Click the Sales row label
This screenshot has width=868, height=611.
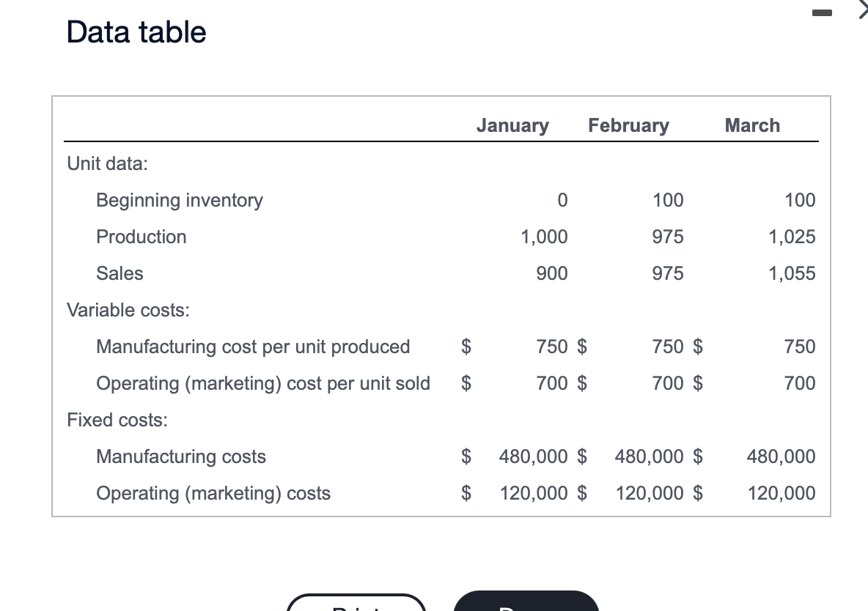coord(119,273)
